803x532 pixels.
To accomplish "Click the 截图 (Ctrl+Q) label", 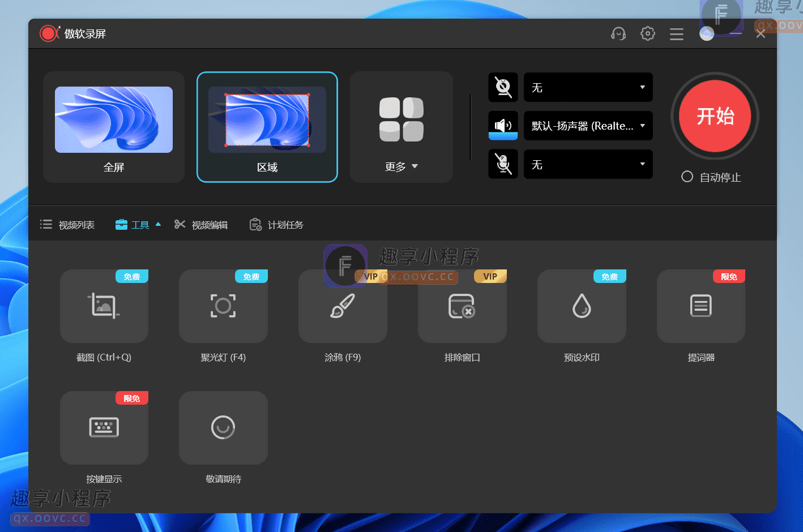I will [104, 358].
